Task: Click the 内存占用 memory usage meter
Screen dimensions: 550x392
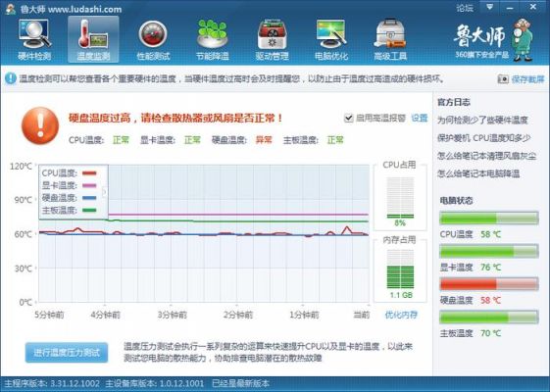Action: (400, 269)
